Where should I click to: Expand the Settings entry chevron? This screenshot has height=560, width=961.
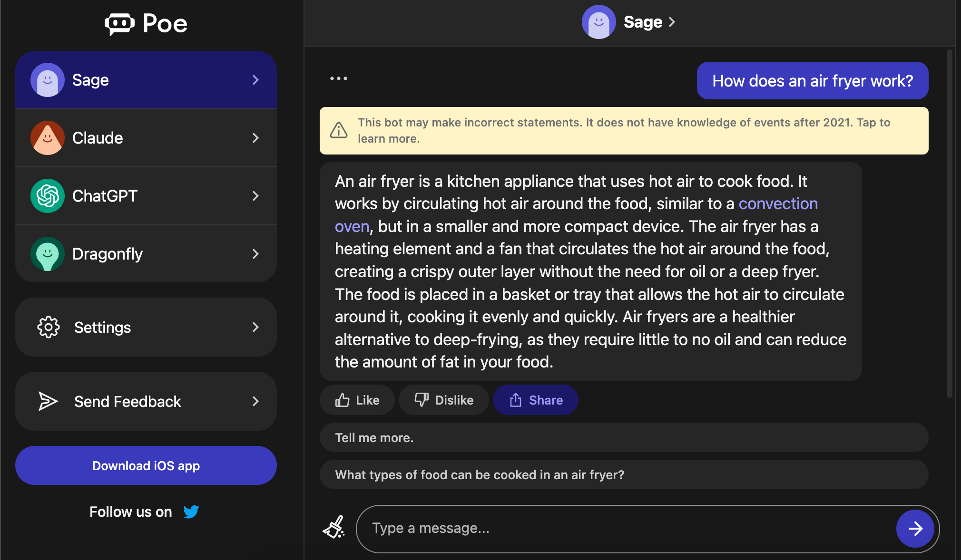coord(256,327)
